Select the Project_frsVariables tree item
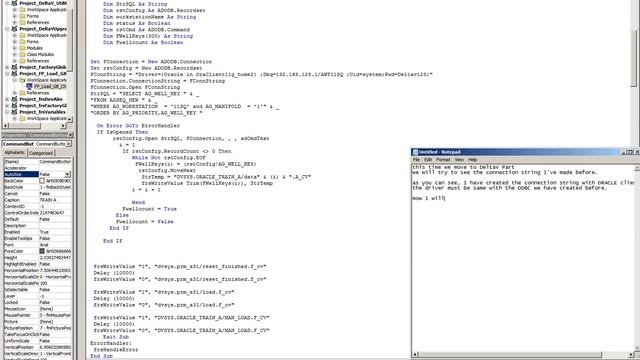The height and width of the screenshot is (360, 640). coord(42,112)
